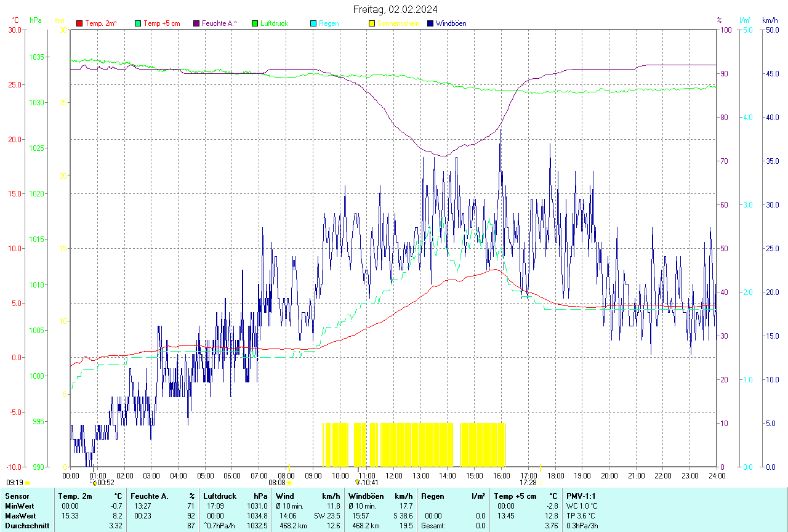
Task: Click the moon icon next to 09:19
Action: (27, 483)
